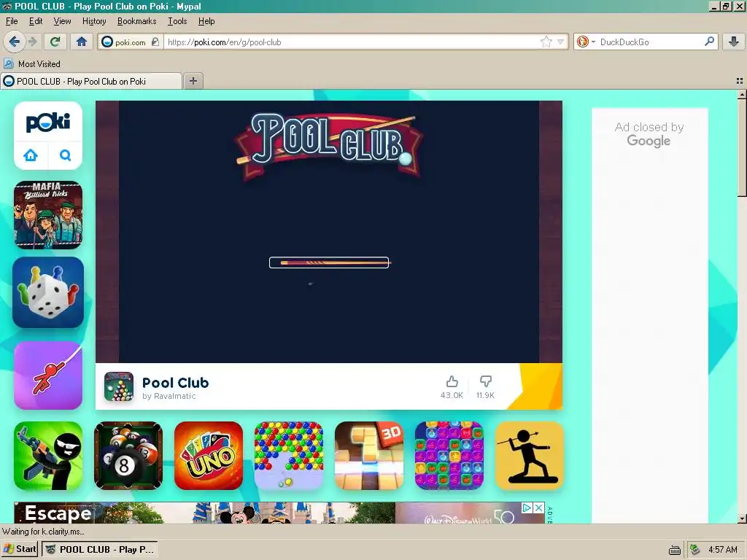Click the browser Forward arrow
The width and height of the screenshot is (747, 560).
tap(32, 42)
